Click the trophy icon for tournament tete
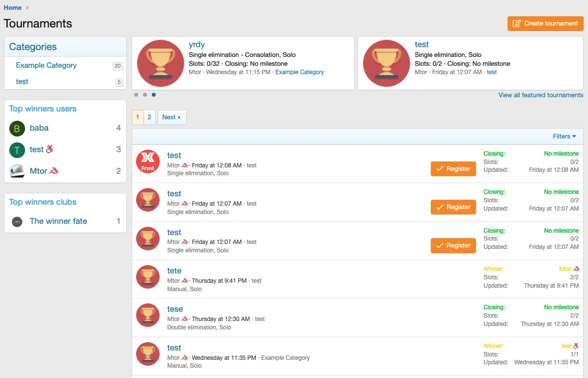The width and height of the screenshot is (588, 378). [148, 277]
